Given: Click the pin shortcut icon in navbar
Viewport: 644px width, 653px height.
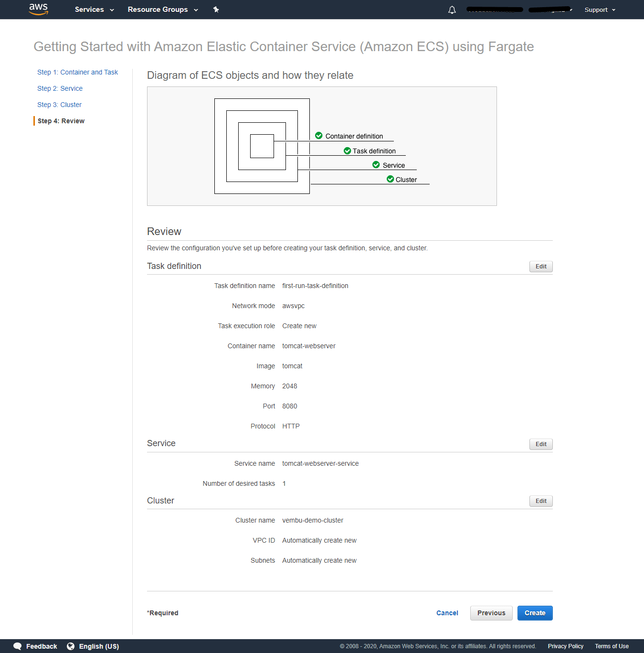Looking at the screenshot, I should [216, 10].
